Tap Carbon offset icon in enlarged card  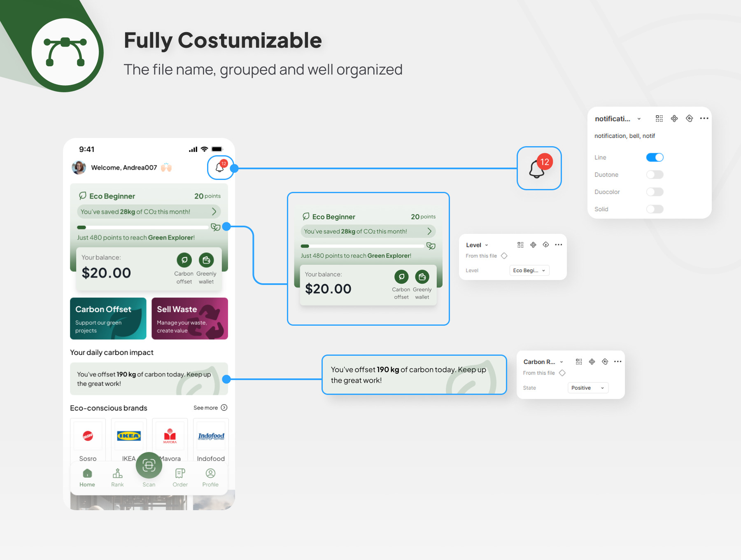(x=401, y=277)
